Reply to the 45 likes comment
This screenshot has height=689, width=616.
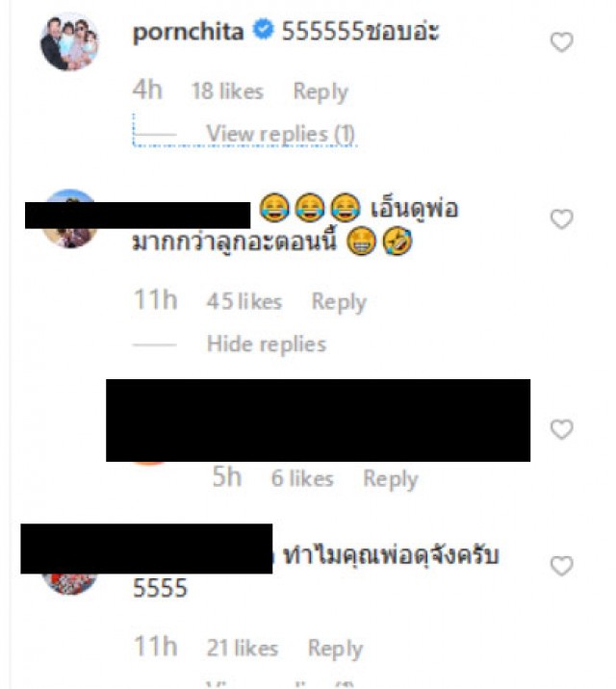coord(339,302)
